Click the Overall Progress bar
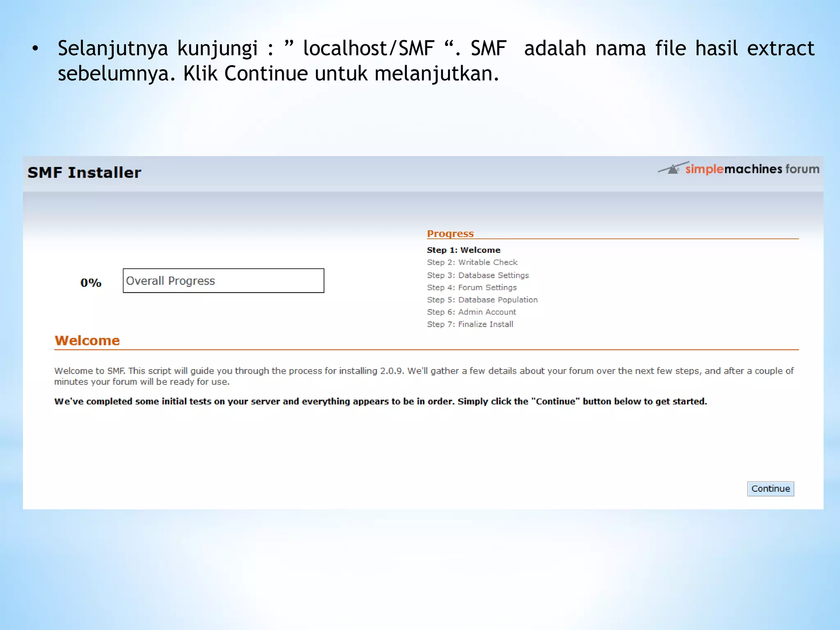Viewport: 840px width, 630px height. coord(224,281)
